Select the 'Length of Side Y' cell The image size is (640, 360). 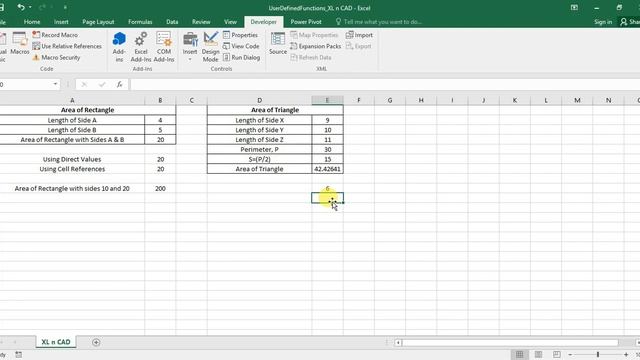260,130
